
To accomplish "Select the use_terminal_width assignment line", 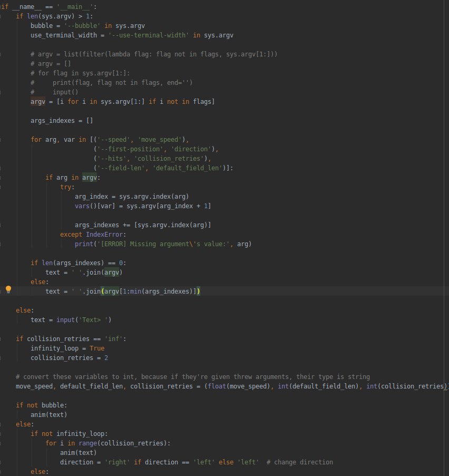I will click(132, 35).
